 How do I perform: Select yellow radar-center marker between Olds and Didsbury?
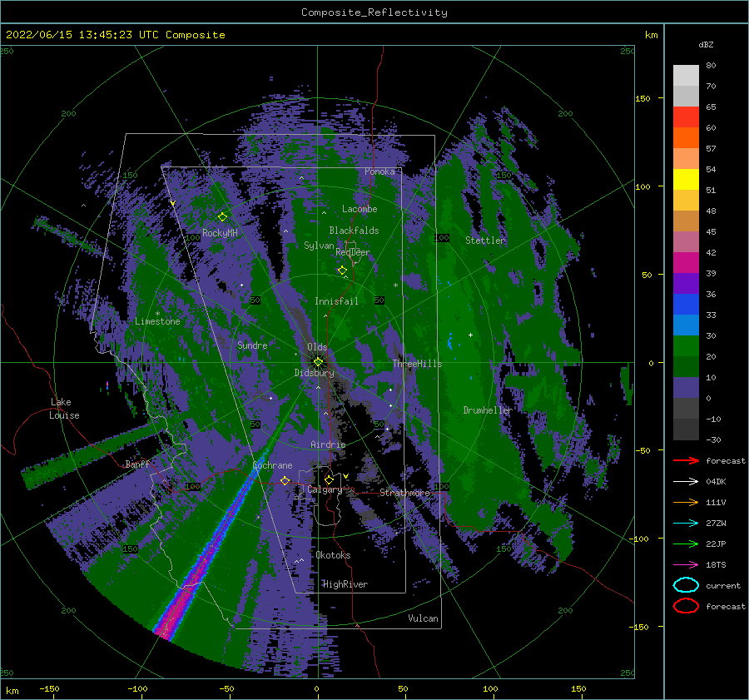[x=318, y=362]
